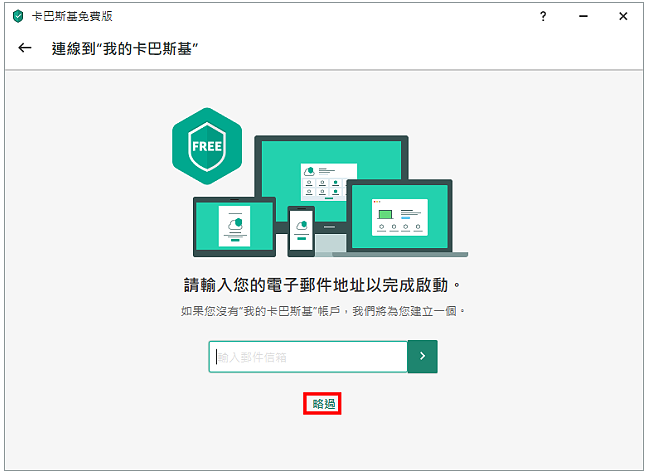Viewport: 657px width, 474px height.
Task: Open help via the question mark icon
Action: [543, 16]
